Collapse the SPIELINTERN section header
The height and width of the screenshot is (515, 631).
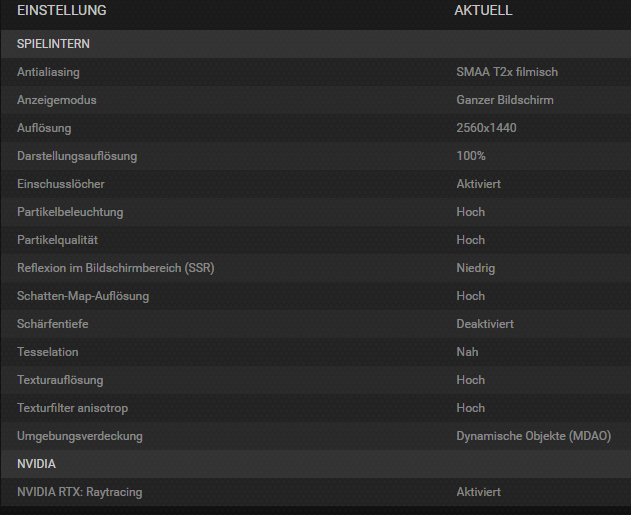[x=316, y=44]
